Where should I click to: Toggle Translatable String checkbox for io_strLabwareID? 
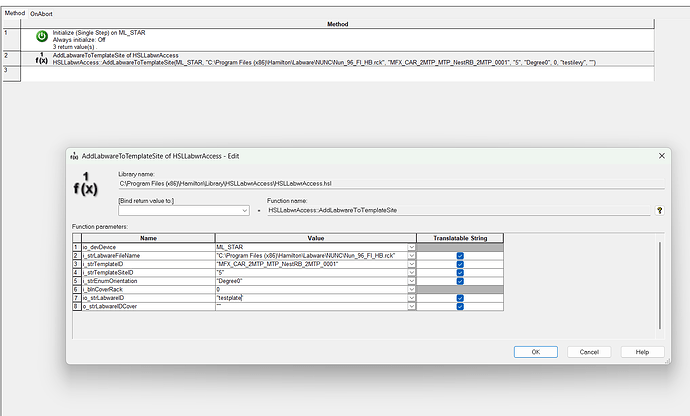(459, 298)
